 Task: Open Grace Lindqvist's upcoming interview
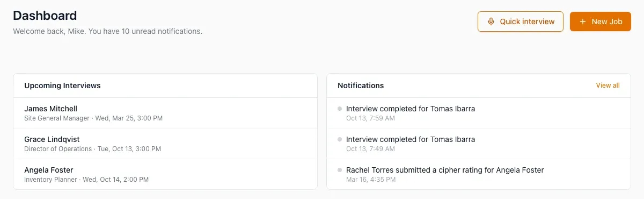click(x=165, y=144)
